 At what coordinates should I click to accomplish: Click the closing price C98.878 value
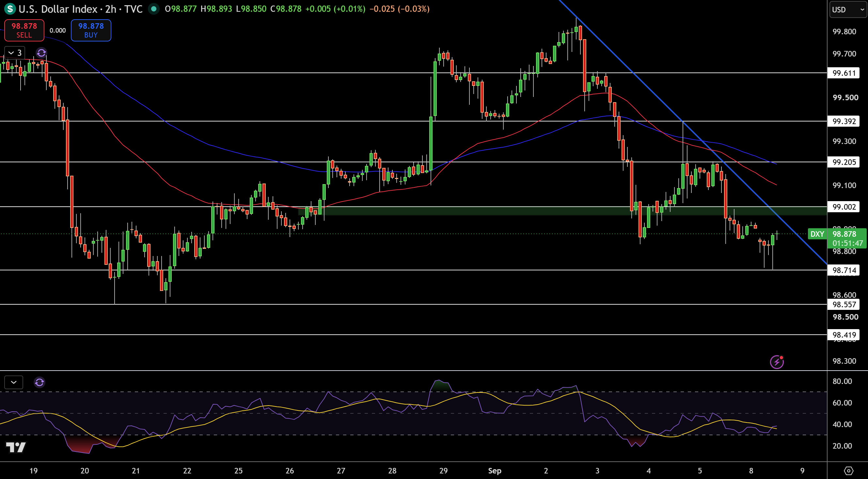[286, 9]
